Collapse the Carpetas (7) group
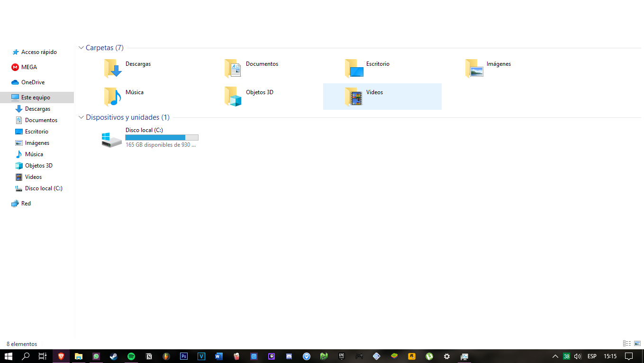 [x=81, y=48]
